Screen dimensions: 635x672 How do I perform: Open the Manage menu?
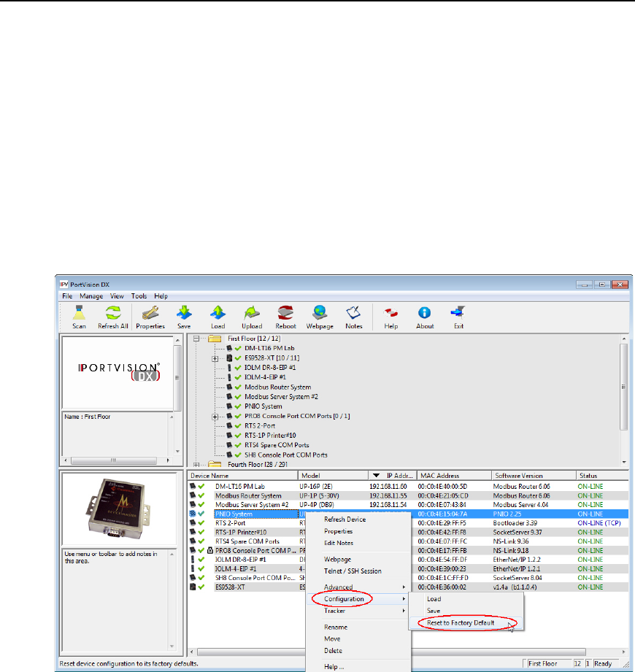pos(91,296)
